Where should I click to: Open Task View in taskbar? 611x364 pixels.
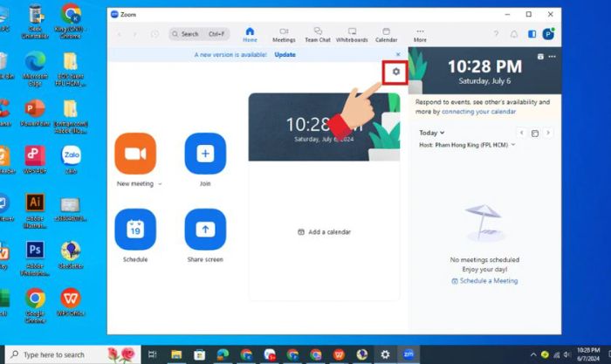point(153,354)
